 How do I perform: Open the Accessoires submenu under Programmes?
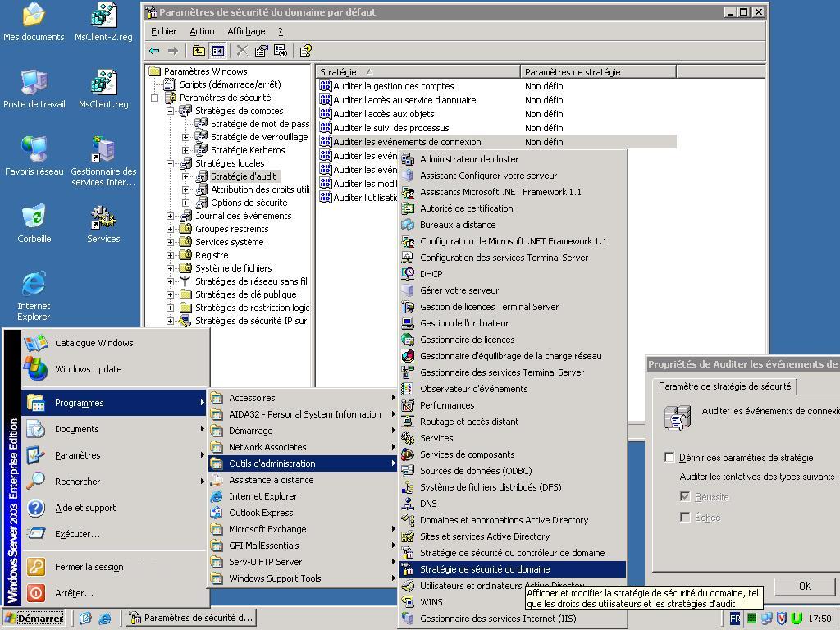pyautogui.click(x=304, y=398)
